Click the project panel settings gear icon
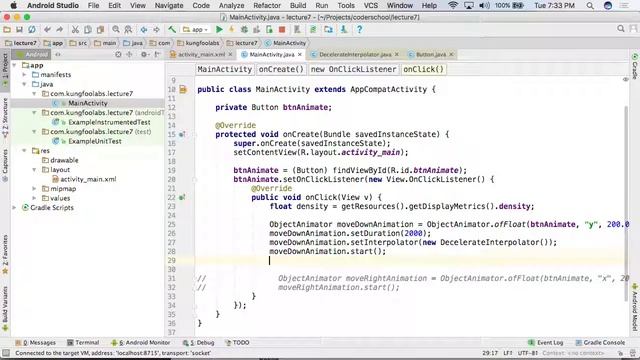The height and width of the screenshot is (360, 640). (144, 54)
